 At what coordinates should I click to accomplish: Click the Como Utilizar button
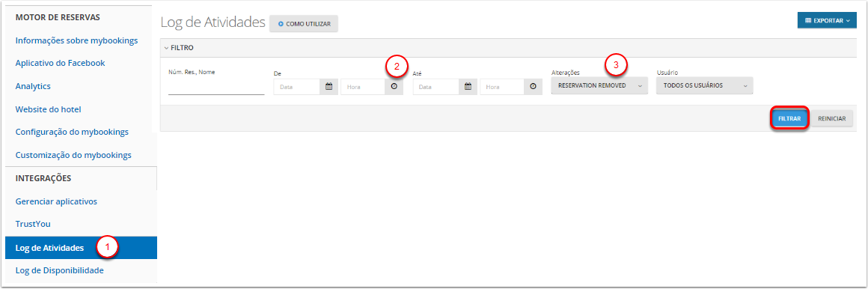click(304, 24)
